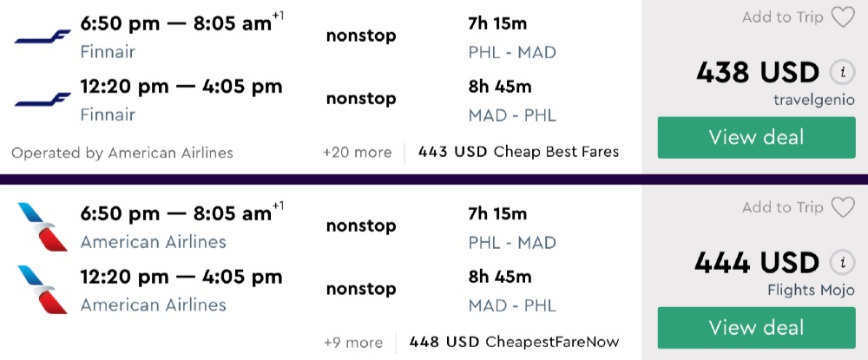
Task: Click the Finnair logo on the MAD - PHL return flight
Action: pyautogui.click(x=43, y=100)
